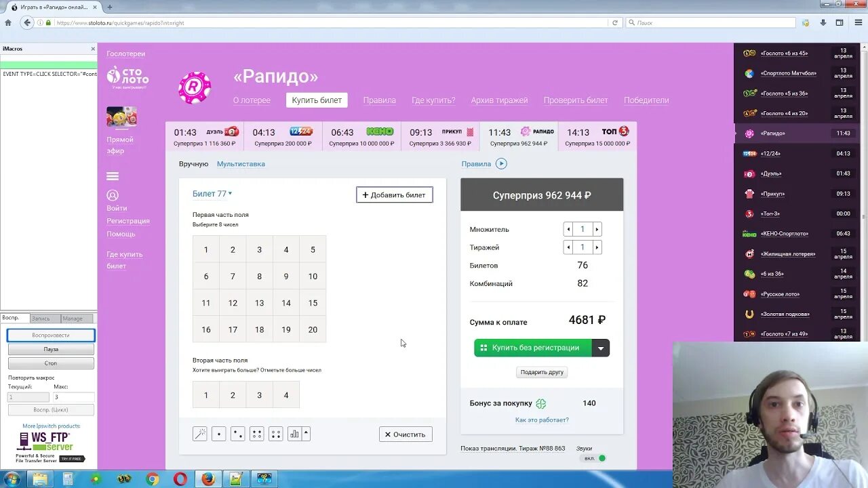Decrease the Множитель value
The height and width of the screenshot is (488, 868).
click(568, 229)
